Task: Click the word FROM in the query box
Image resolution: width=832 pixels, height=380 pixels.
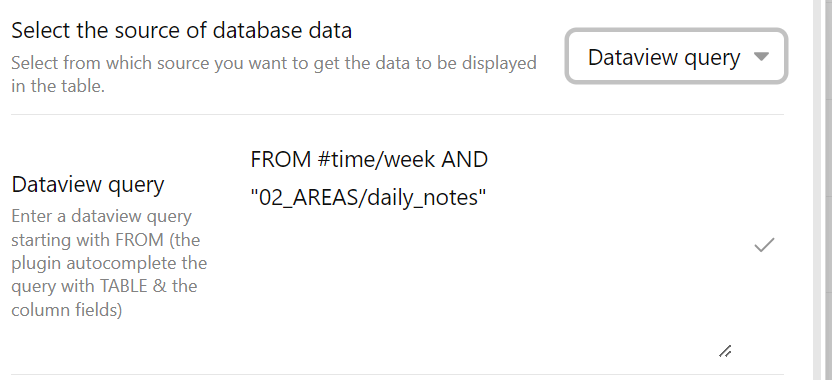Action: point(281,159)
